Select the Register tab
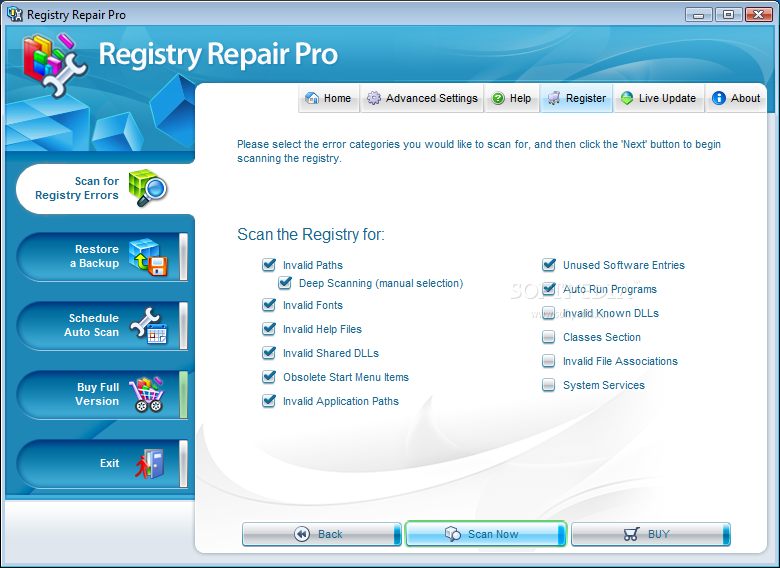 point(577,98)
